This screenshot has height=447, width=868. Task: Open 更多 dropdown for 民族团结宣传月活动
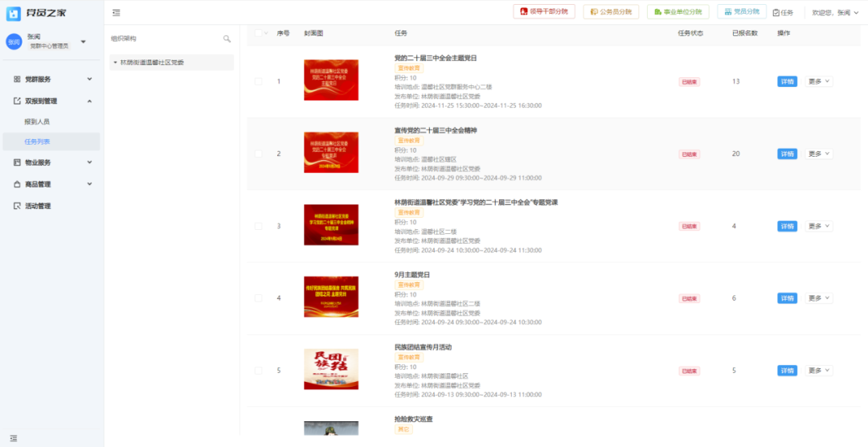(x=819, y=371)
